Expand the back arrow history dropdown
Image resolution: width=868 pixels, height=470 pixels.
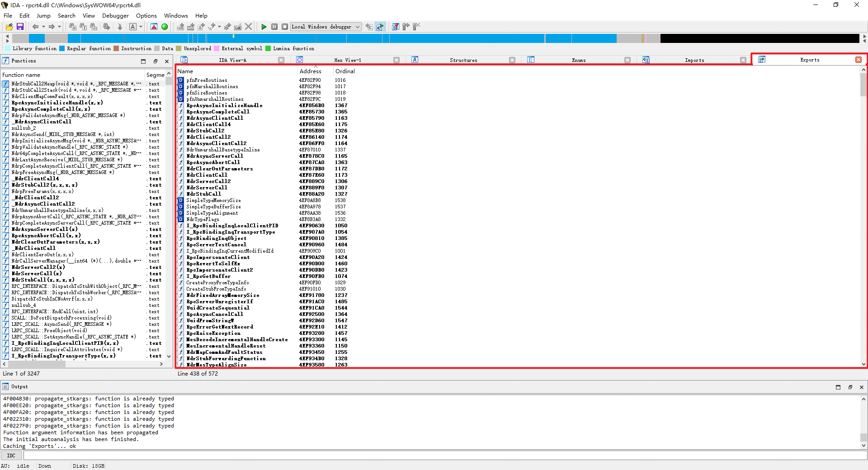pos(43,27)
